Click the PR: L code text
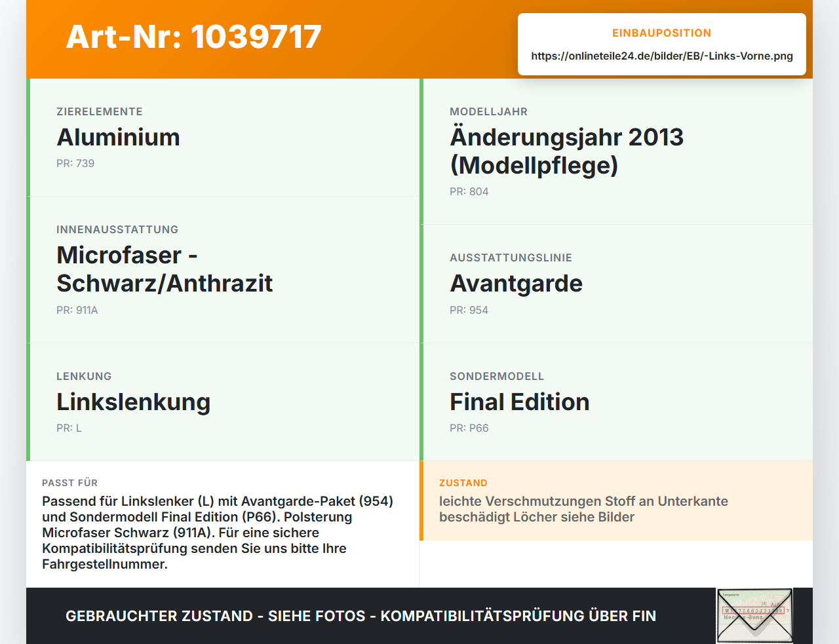Screen dimensions: 839x644 pyautogui.click(x=69, y=428)
